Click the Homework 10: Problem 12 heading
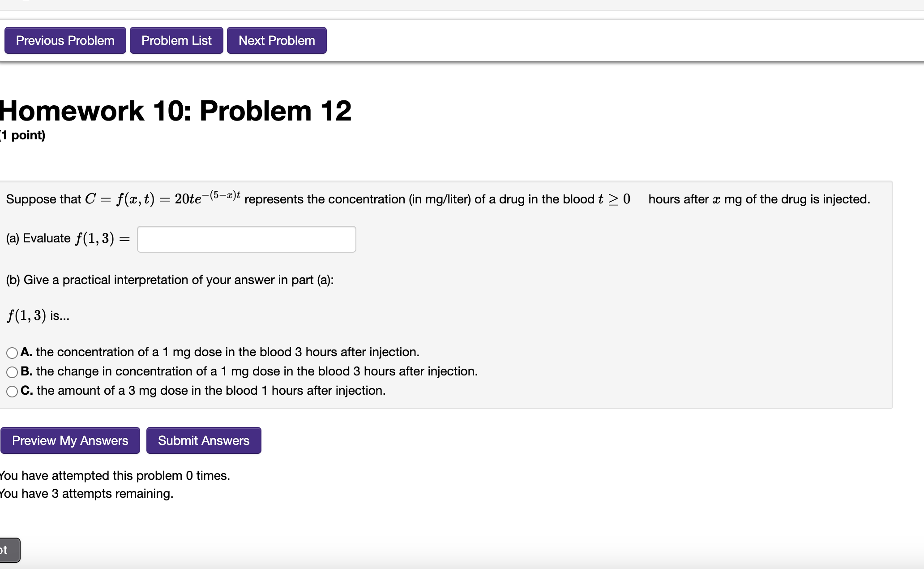Screen dimensions: 924x569 [175, 110]
